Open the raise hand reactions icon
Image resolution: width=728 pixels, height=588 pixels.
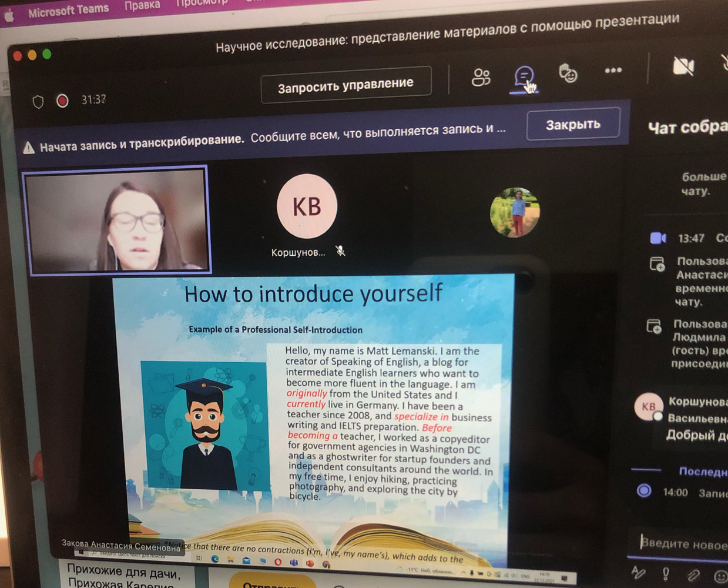568,73
